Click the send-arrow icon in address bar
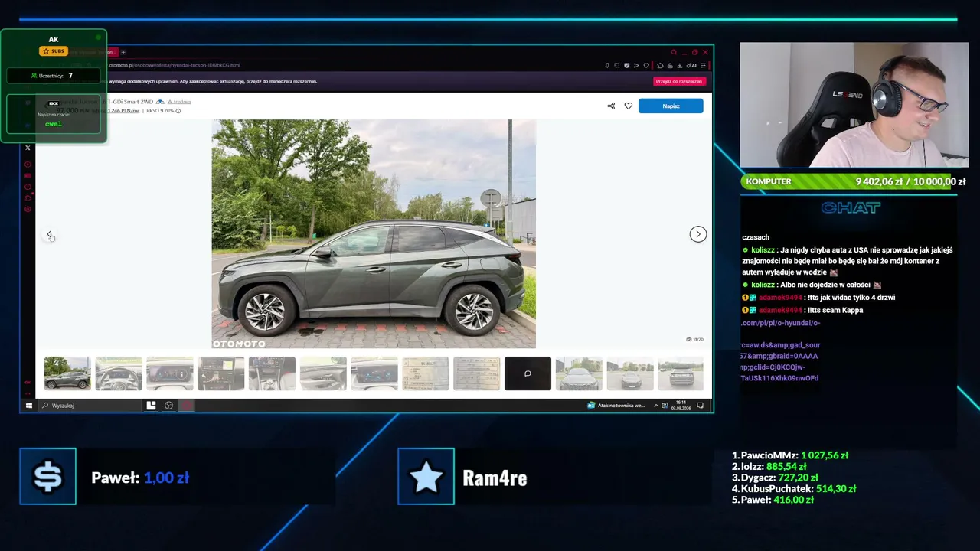Image resolution: width=980 pixels, height=551 pixels. (x=636, y=65)
